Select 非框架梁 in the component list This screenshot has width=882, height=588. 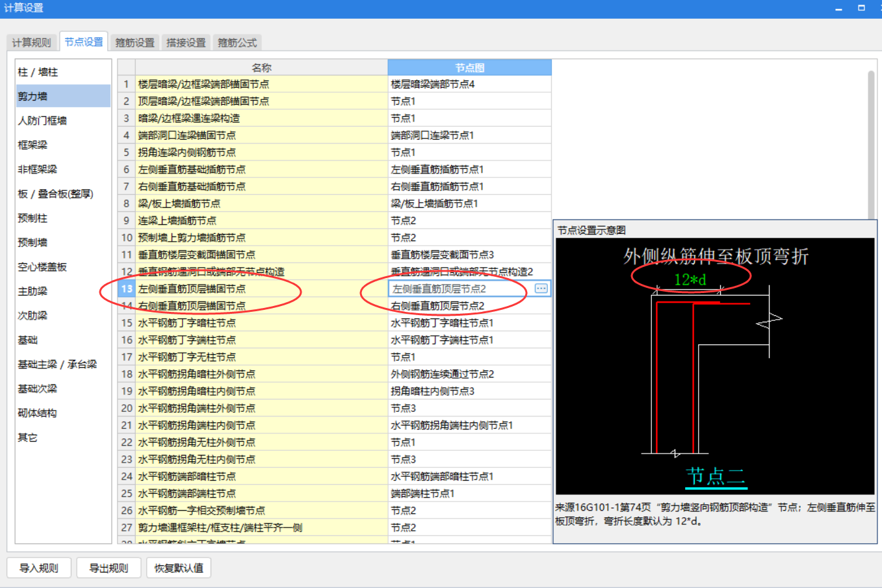click(63, 170)
